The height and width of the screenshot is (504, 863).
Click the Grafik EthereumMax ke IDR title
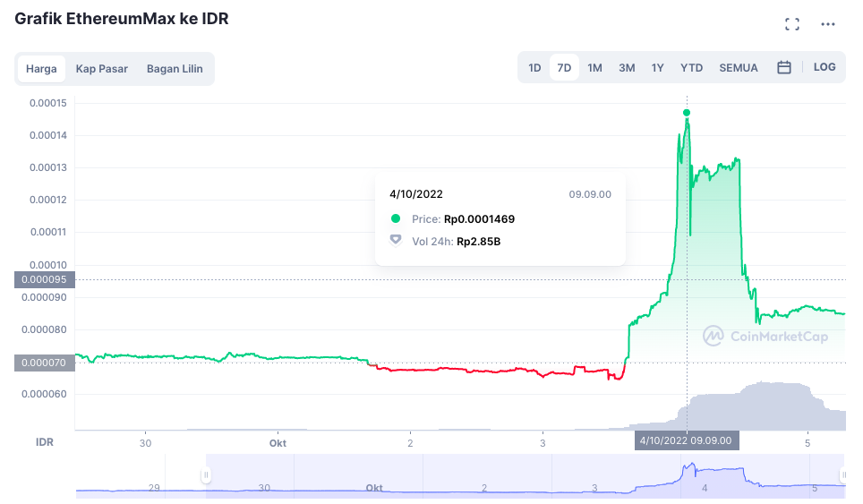122,19
